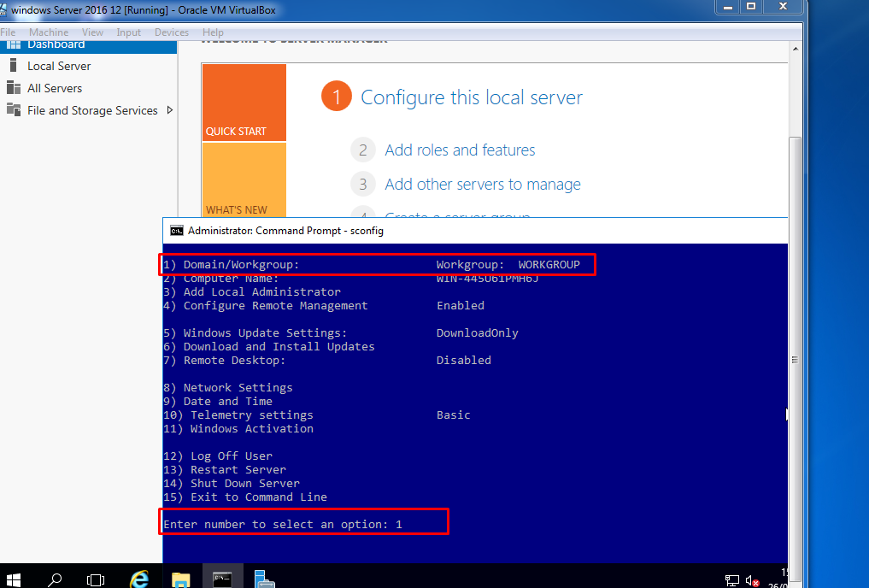Click 'Configure Remote Management' line
Viewport: 869px width, 588px height.
tap(275, 306)
